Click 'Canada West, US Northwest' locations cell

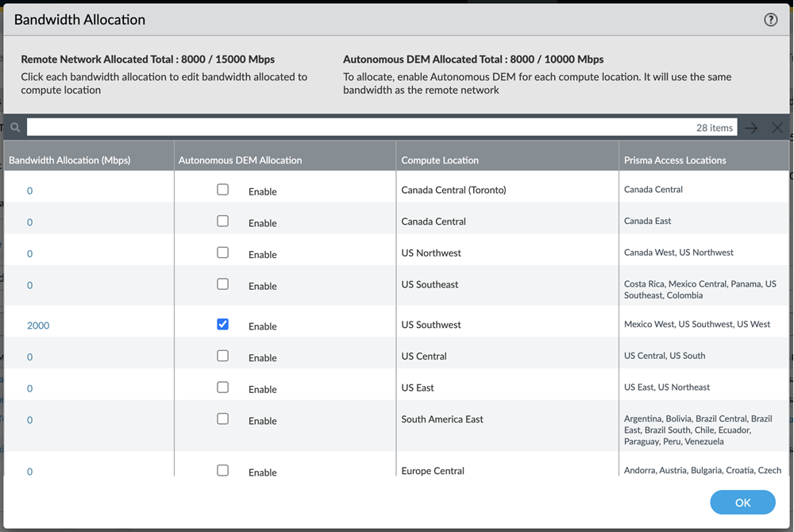pyautogui.click(x=679, y=252)
